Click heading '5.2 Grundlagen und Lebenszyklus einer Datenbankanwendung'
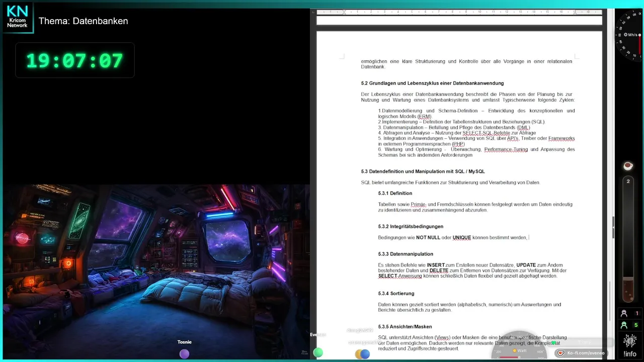Screen dimensions: 644x362 pos(432,83)
